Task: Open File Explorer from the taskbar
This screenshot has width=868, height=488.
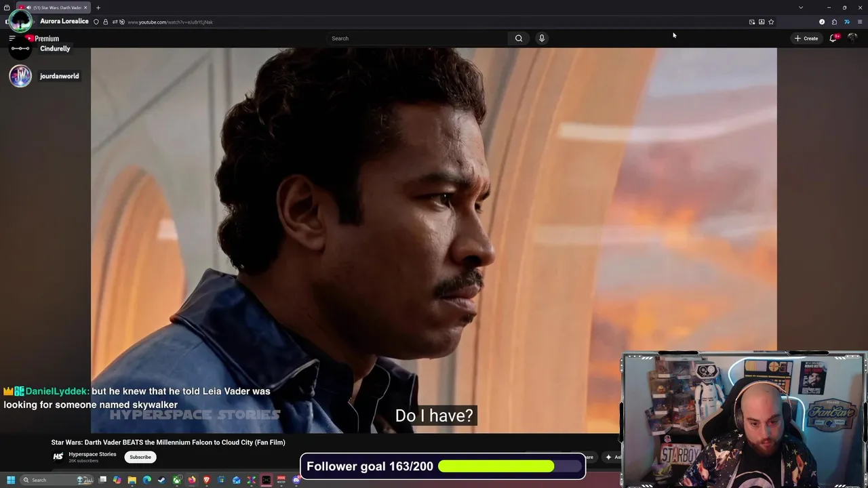Action: (x=132, y=480)
